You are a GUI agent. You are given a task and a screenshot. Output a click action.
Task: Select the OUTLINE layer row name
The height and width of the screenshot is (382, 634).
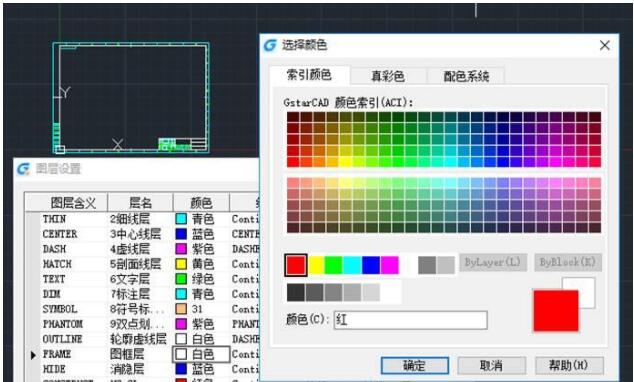[62, 339]
